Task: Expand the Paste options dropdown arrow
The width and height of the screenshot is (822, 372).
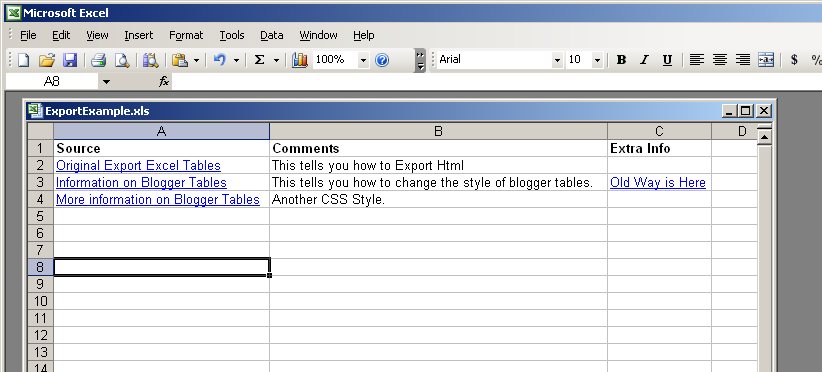Action: 196,61
